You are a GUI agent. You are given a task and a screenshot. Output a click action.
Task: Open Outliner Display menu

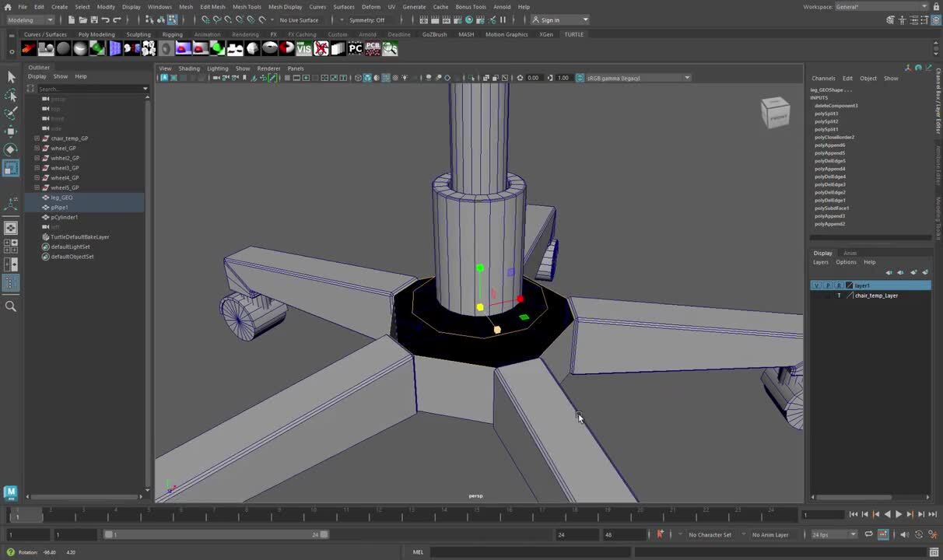37,76
